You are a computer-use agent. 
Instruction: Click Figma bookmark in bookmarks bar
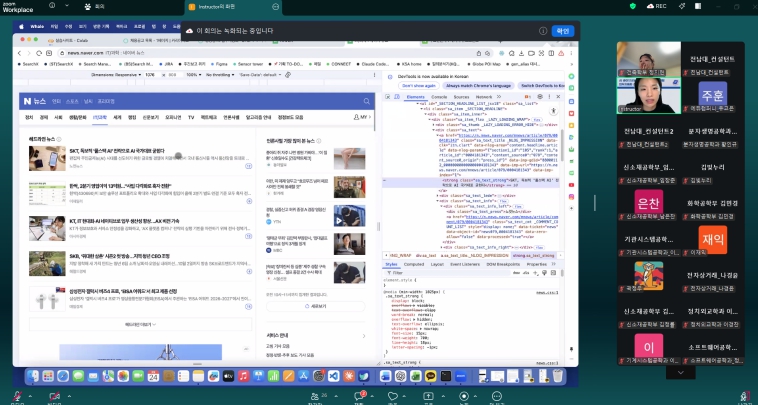[219, 64]
